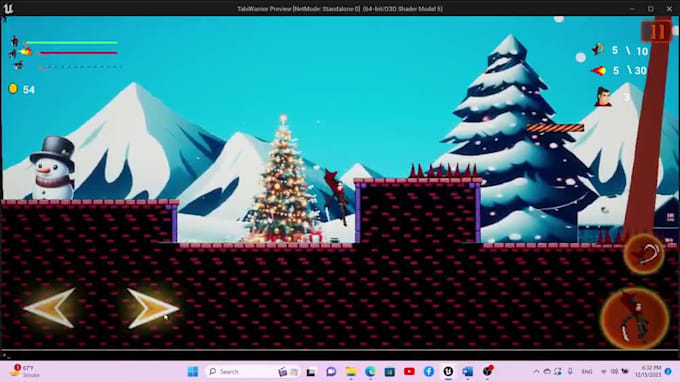Screen dimensions: 680x382
Task: Click the fireball counter 5 \ 30
Action: coord(629,70)
